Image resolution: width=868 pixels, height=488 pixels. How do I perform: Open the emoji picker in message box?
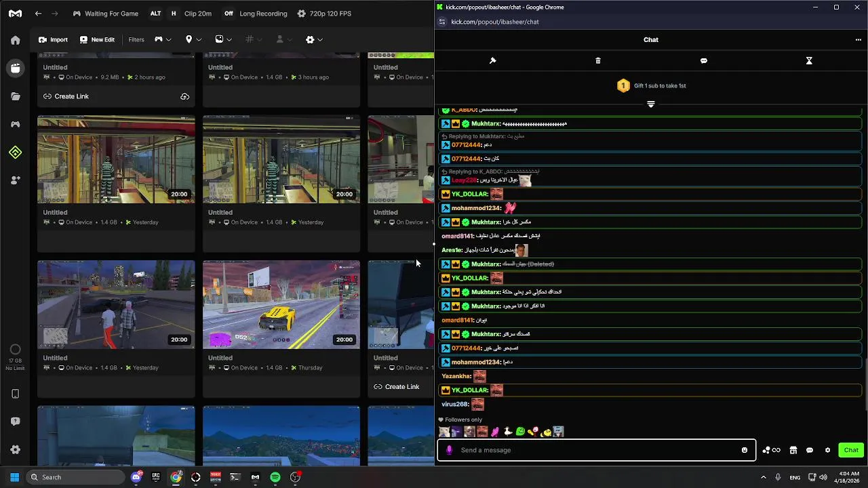(x=745, y=450)
